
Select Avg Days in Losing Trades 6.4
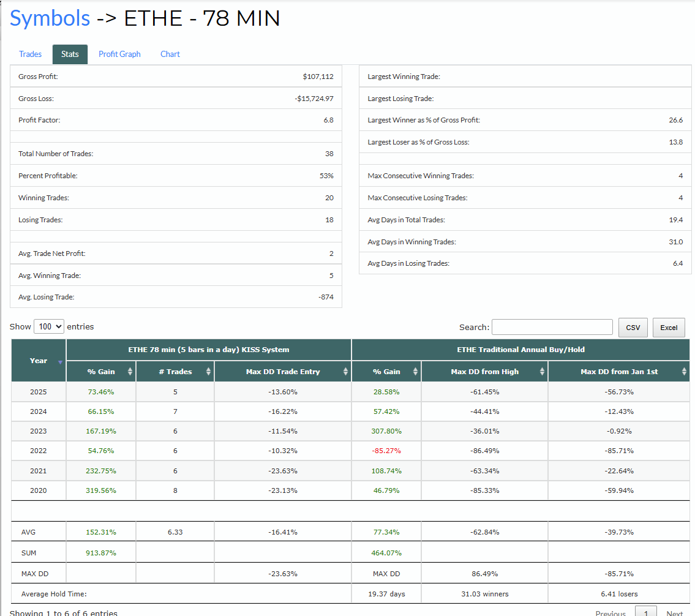[x=678, y=263]
